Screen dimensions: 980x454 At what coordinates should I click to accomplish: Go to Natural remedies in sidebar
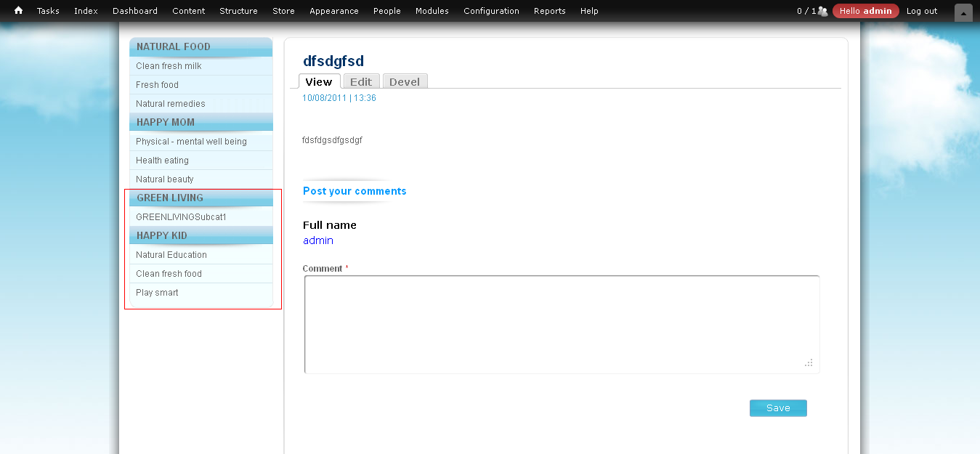[170, 104]
